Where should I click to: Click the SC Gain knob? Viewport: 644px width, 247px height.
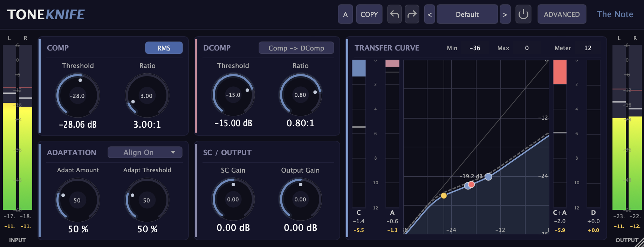coord(233,199)
